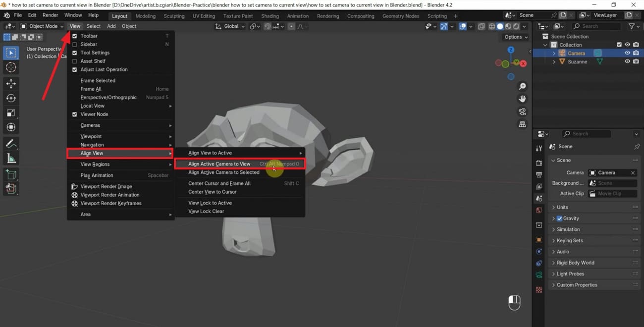Uncheck the Gravity checkbox
The height and width of the screenshot is (327, 644).
point(559,218)
